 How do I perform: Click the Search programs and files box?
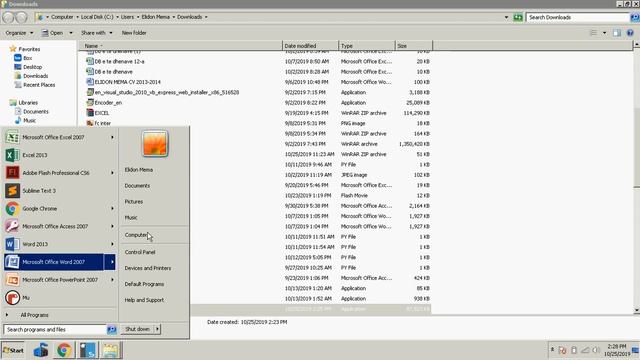[55, 329]
